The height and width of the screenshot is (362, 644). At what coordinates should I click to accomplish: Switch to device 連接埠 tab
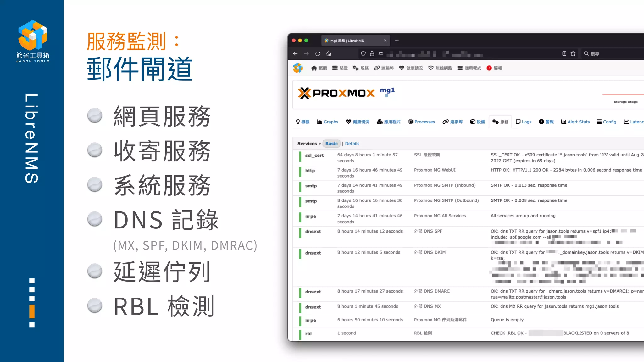452,122
